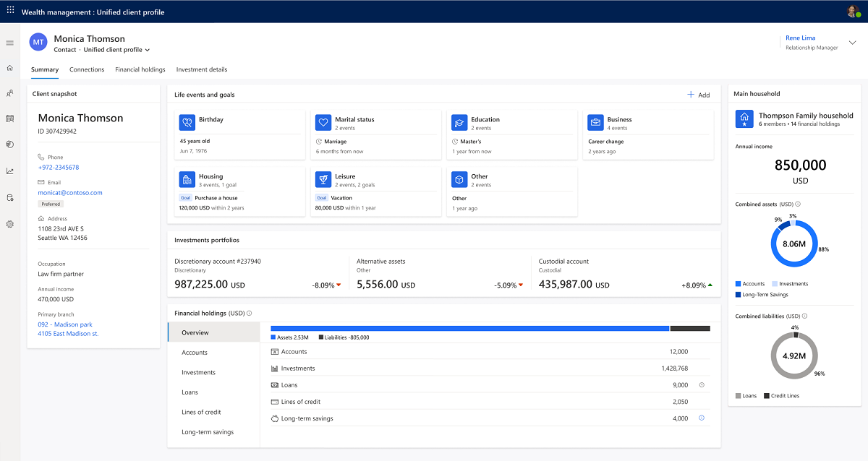The height and width of the screenshot is (461, 868).
Task: Open the Discretionary account #237940 portfolio
Action: 218,262
